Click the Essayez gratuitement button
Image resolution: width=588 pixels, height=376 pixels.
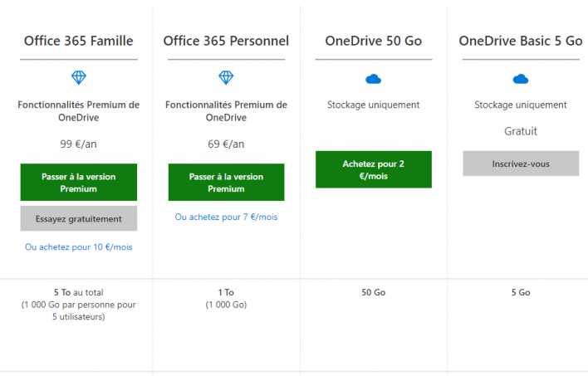pyautogui.click(x=78, y=218)
